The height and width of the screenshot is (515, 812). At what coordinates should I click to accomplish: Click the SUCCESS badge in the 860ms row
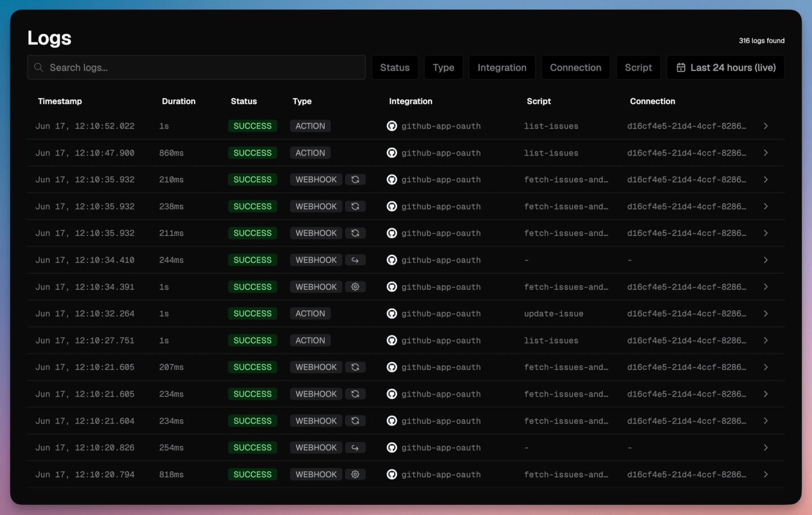(x=253, y=153)
